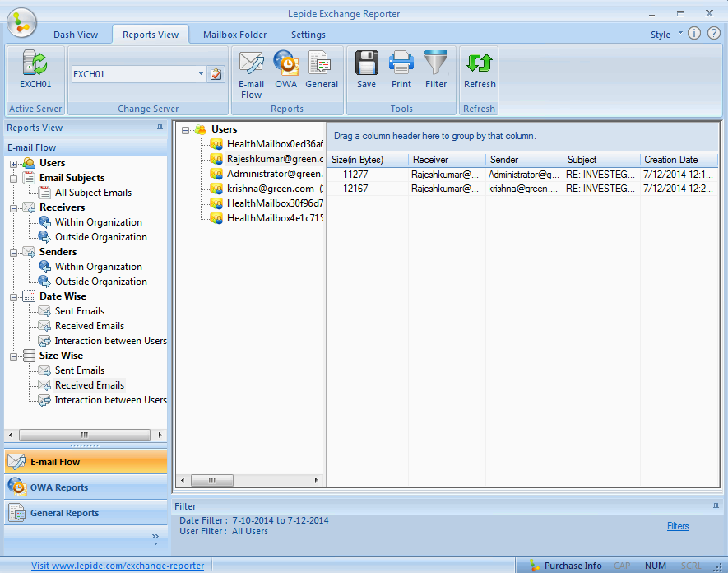Viewport: 728px width, 573px height.
Task: Click the EXCH01 active server icon
Action: [x=35, y=63]
